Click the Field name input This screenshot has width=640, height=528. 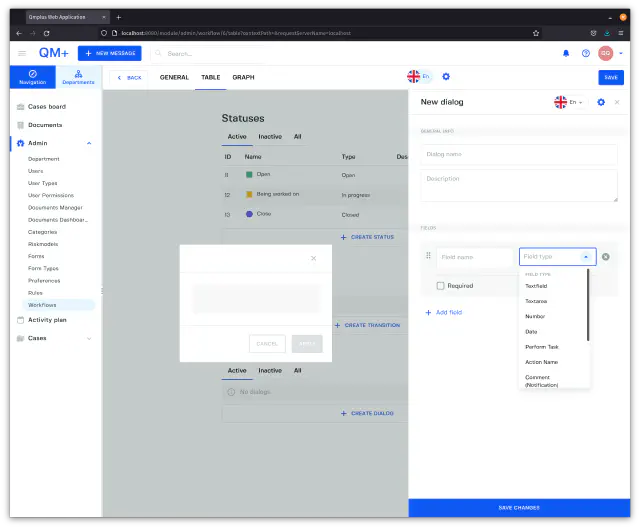pyautogui.click(x=474, y=257)
